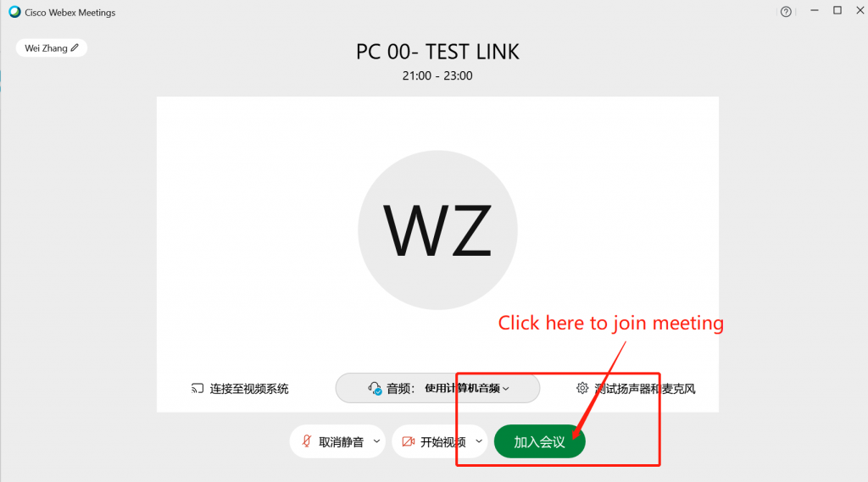Click the WZ avatar circle

(x=437, y=230)
